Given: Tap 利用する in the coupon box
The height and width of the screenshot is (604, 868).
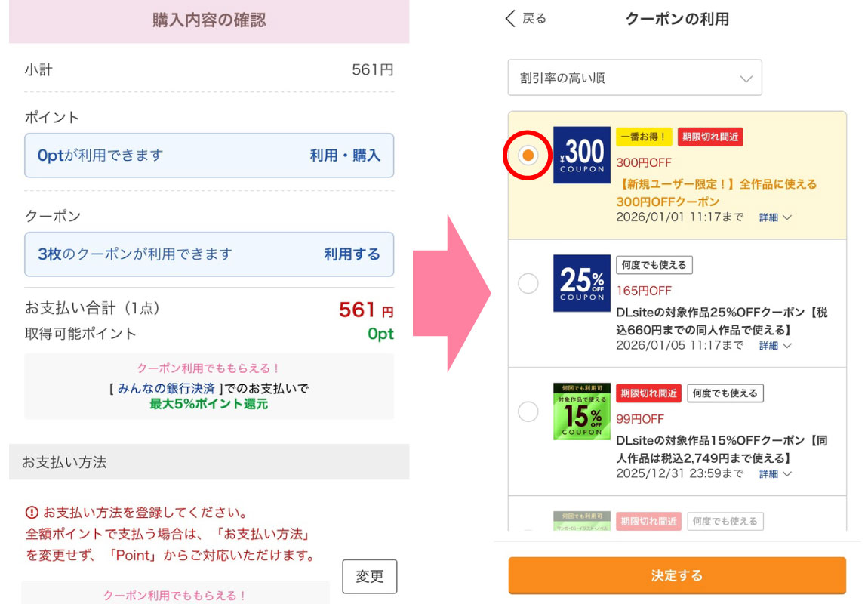Looking at the screenshot, I should 352,254.
